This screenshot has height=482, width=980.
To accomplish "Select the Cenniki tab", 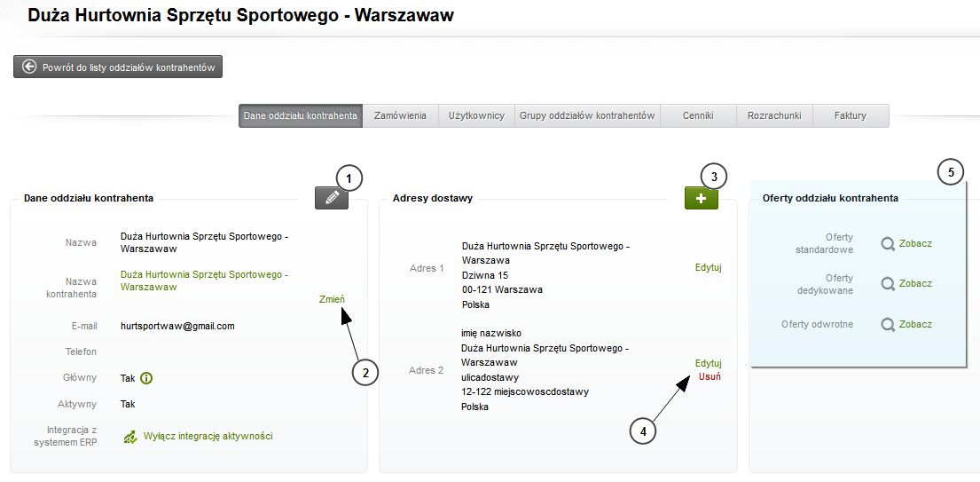I will 698,115.
